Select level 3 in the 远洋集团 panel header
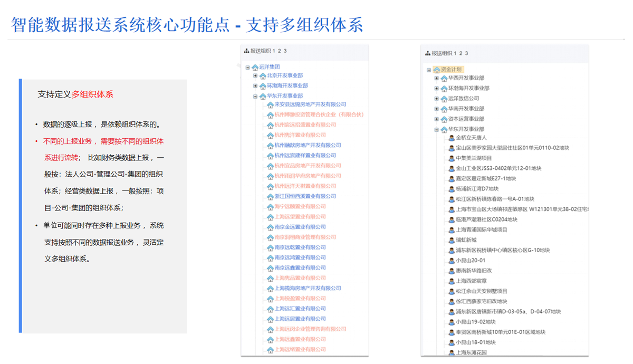 pos(285,51)
